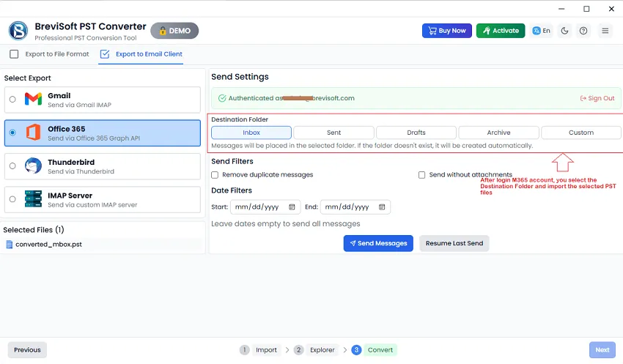Image resolution: width=623 pixels, height=364 pixels.
Task: Choose Drafts destination folder
Action: pyautogui.click(x=416, y=133)
